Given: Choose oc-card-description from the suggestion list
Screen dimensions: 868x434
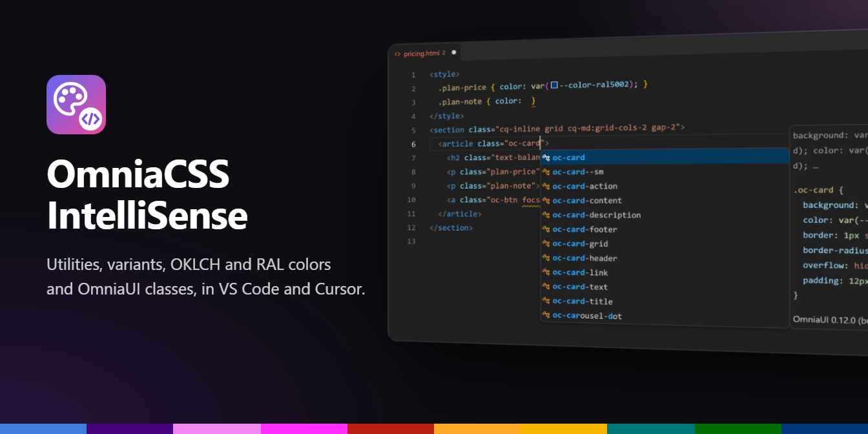Looking at the screenshot, I should click(x=665, y=215).
